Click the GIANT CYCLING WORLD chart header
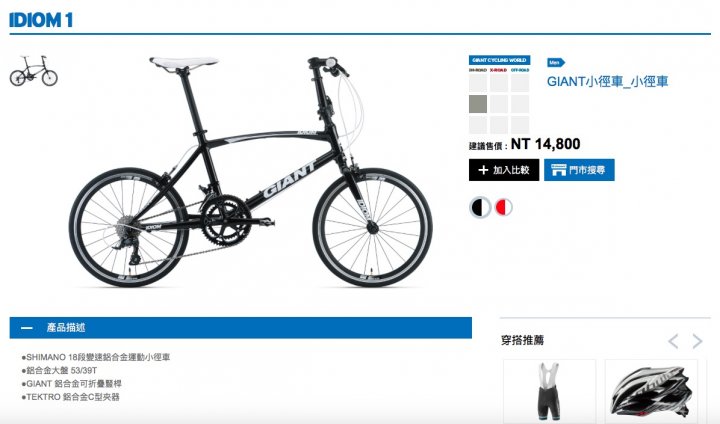Screen dimensions: 720x424 coord(499,60)
